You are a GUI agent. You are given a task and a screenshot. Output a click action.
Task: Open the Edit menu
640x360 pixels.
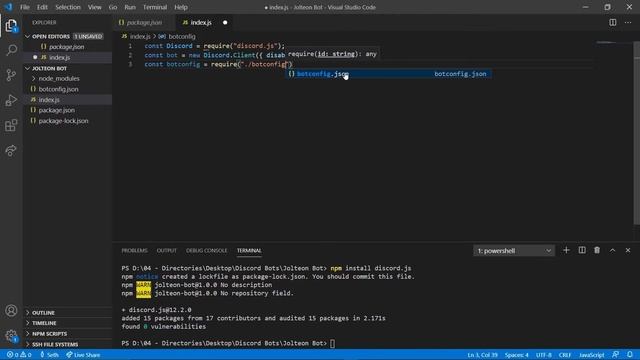42,7
